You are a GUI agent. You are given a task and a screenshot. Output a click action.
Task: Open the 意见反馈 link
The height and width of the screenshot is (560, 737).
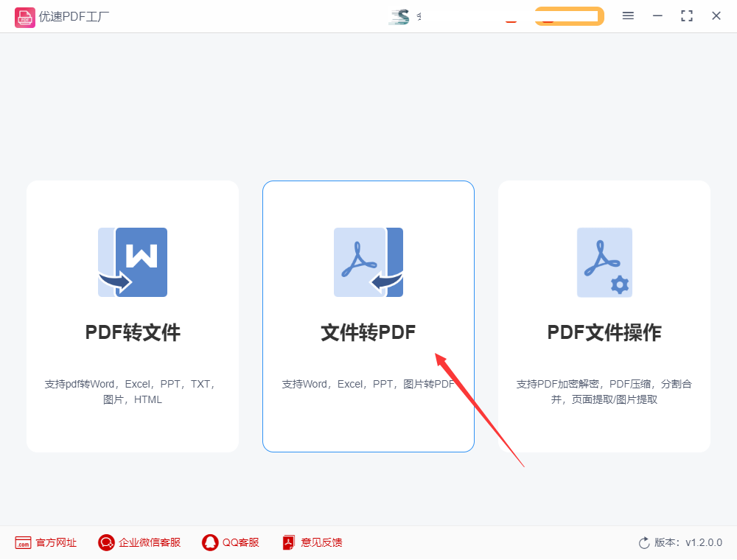(x=321, y=542)
